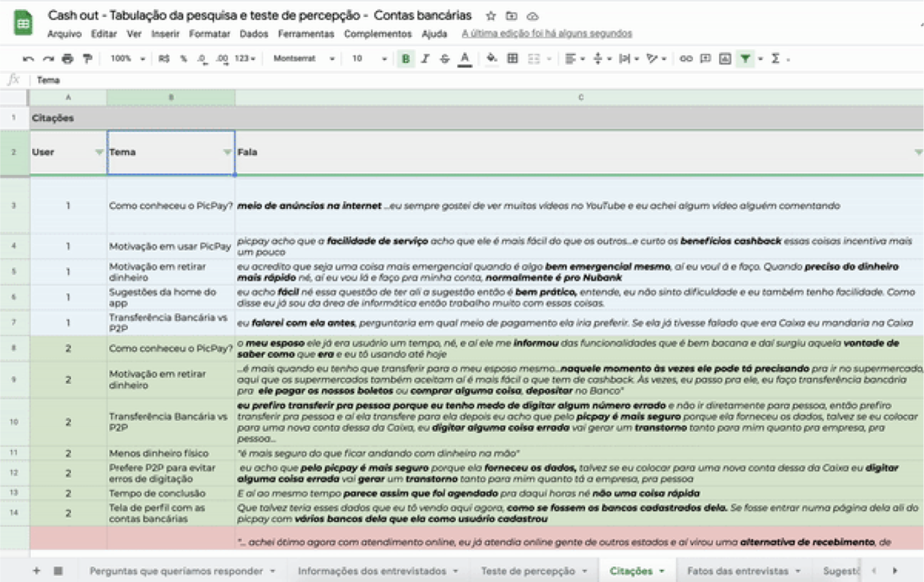Insert a comment
Screen dimensions: 924x582
[705, 59]
